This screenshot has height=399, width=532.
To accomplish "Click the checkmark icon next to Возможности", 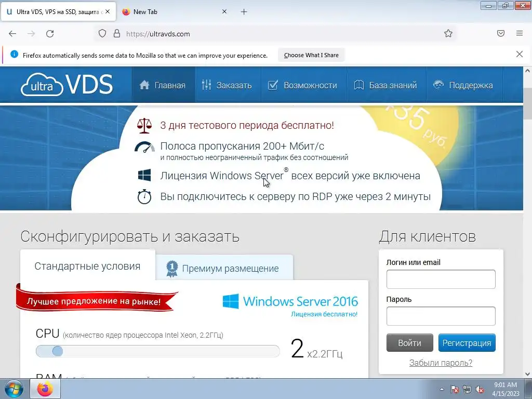I will point(273,85).
